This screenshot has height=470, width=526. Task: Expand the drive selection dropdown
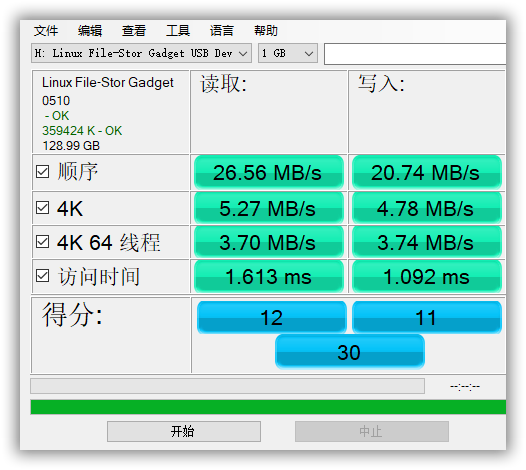[x=141, y=53]
